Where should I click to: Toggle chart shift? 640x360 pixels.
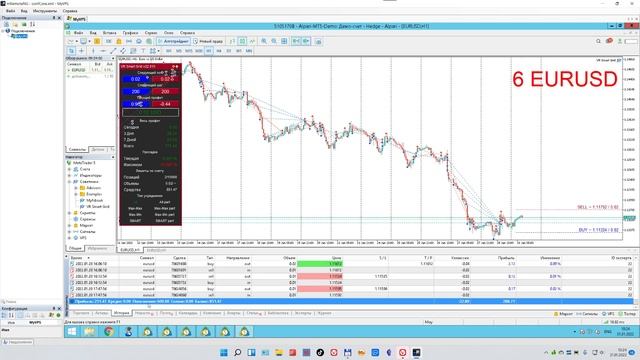coord(306,41)
